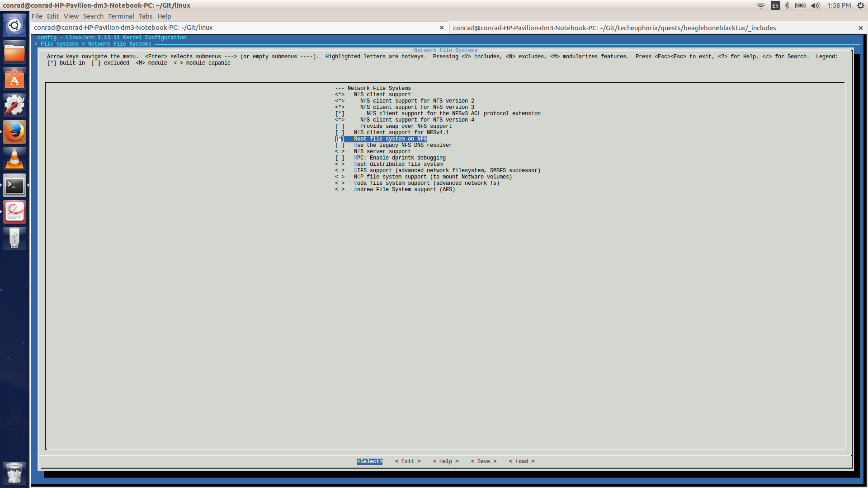Image resolution: width=868 pixels, height=488 pixels.
Task: Activate the highlighted Select button
Action: pyautogui.click(x=369, y=461)
